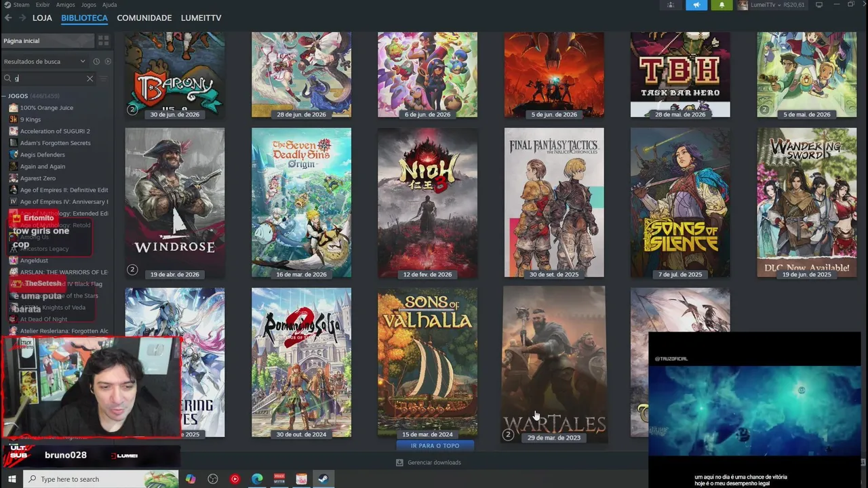Open The Seven Deadly Sins Origin cover
The image size is (868, 488).
tap(301, 203)
